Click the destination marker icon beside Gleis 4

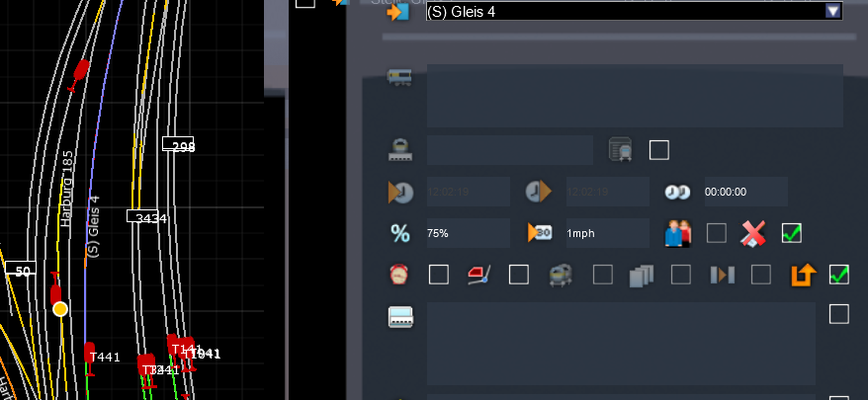(397, 11)
